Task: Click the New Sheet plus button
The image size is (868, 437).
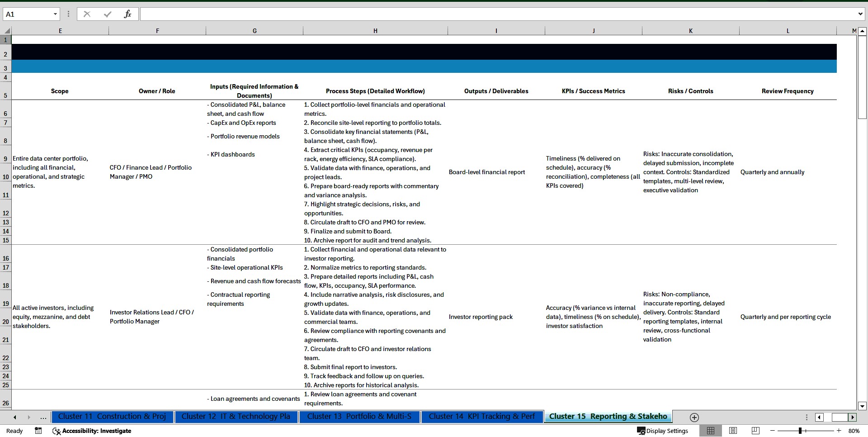Action: (694, 417)
